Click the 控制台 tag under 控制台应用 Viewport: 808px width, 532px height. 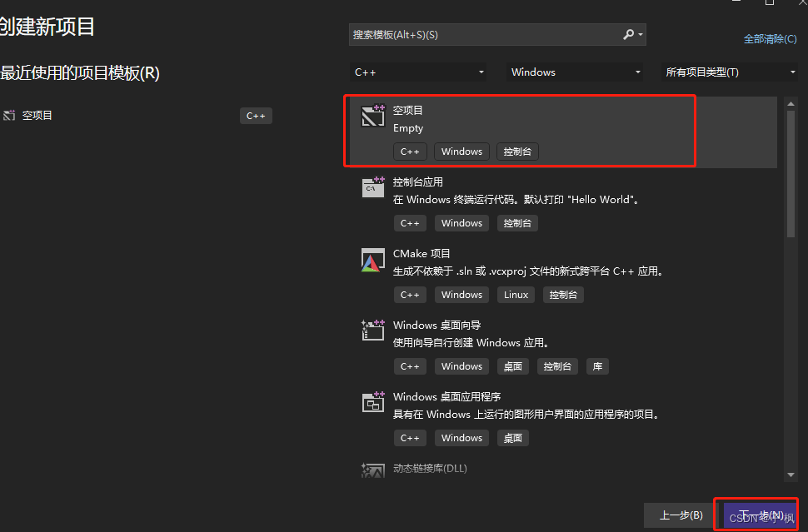pos(516,223)
